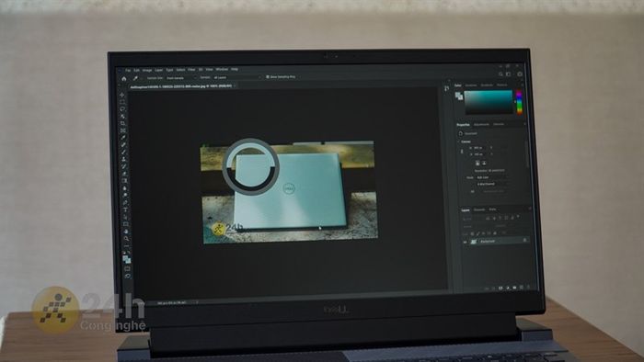This screenshot has height=362, width=644.
Task: Select the Eraser tool
Action: coord(124,174)
